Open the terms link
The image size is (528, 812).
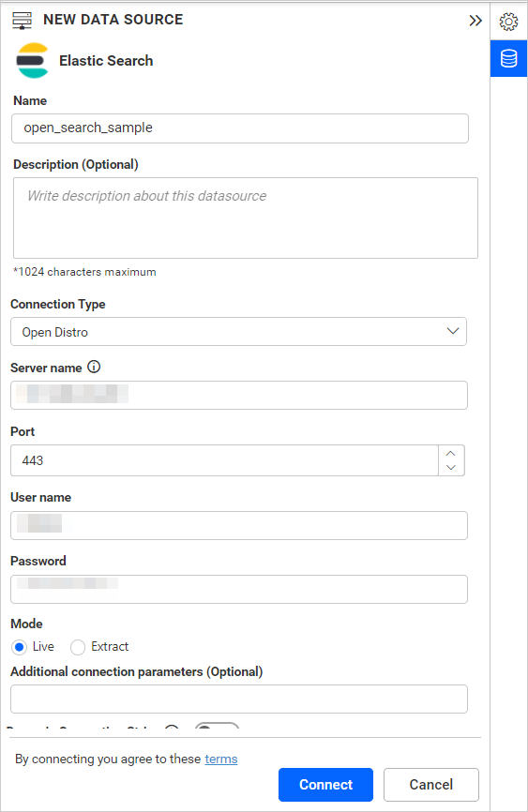[x=220, y=759]
